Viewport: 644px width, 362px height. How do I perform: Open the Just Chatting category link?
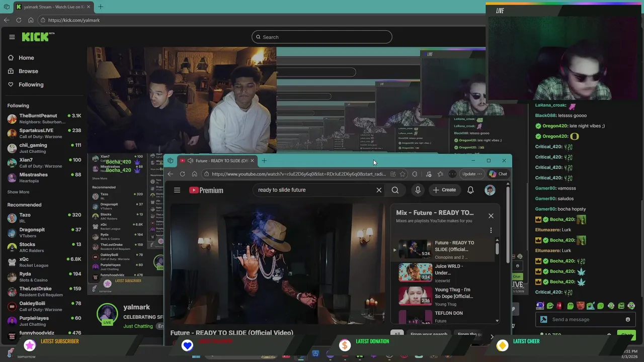coord(138,326)
